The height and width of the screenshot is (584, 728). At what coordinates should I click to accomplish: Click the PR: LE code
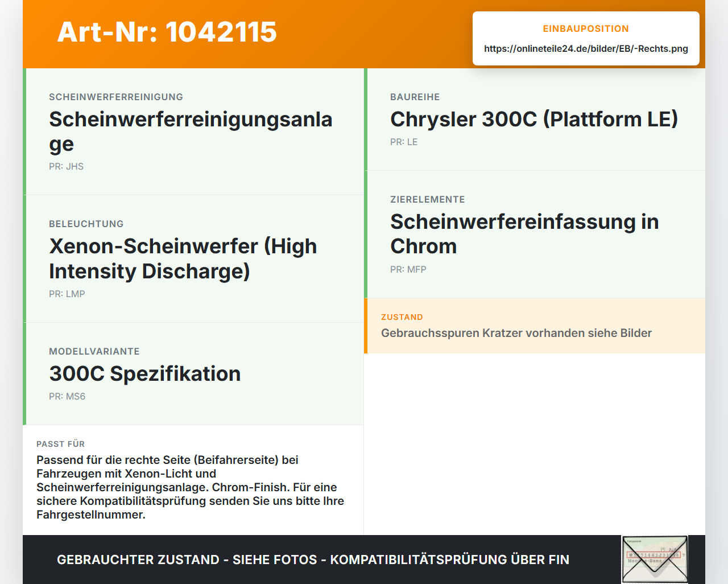[404, 142]
